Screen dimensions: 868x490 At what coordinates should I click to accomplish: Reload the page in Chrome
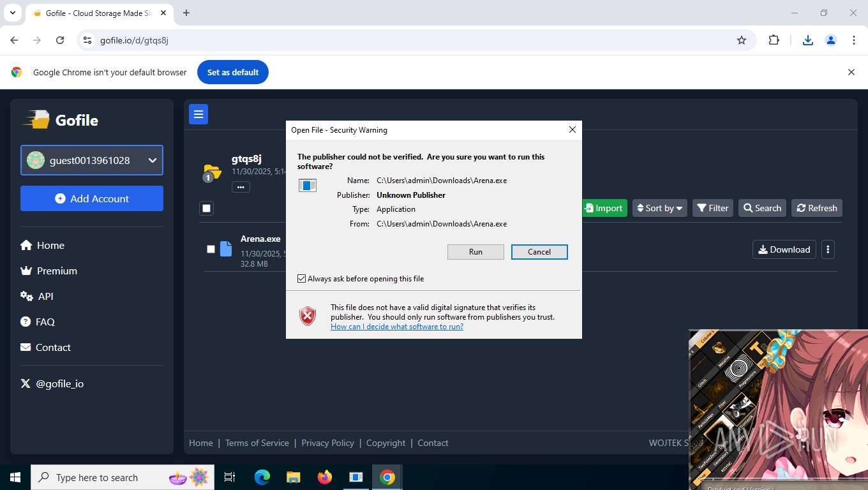click(60, 40)
